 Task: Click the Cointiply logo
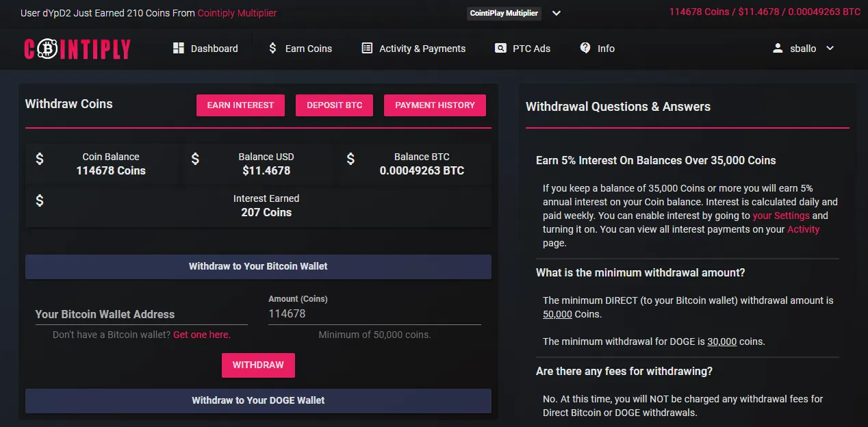77,49
